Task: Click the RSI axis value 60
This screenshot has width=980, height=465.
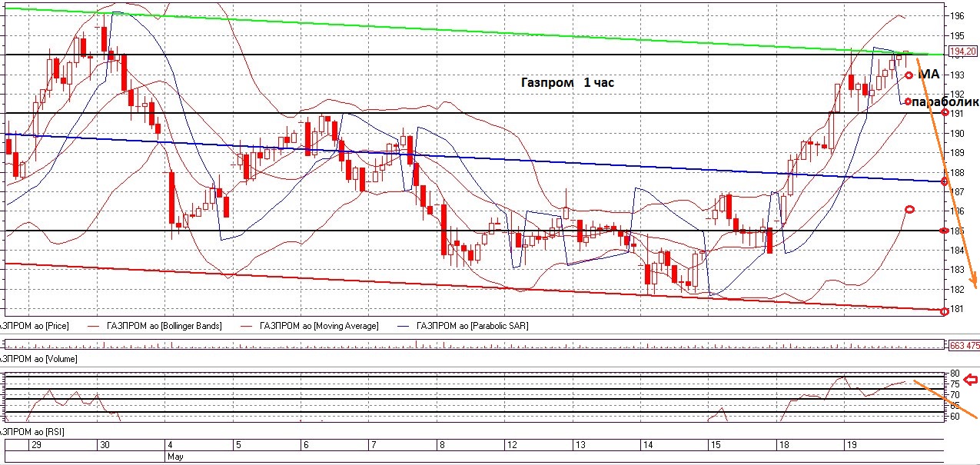Action: (x=955, y=417)
